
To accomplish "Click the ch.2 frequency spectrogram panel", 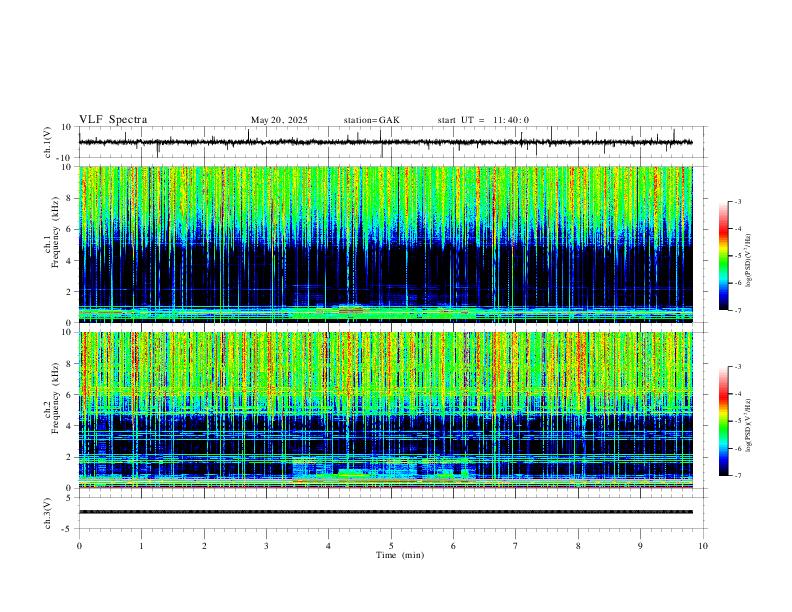I will tap(385, 410).
